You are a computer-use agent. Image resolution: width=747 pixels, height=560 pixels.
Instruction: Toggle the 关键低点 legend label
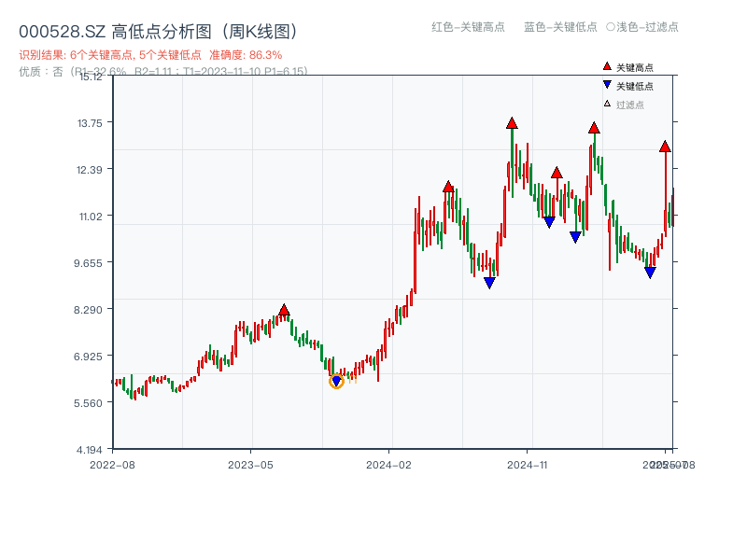635,86
